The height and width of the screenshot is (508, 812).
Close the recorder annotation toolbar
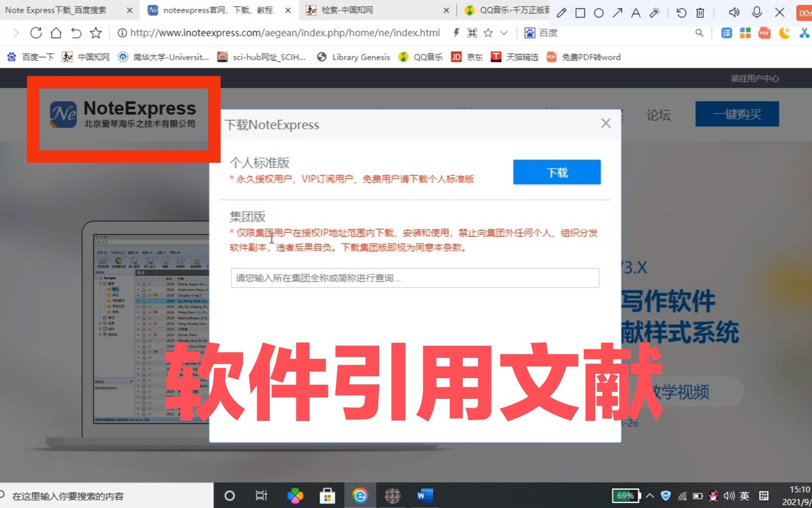(780, 12)
